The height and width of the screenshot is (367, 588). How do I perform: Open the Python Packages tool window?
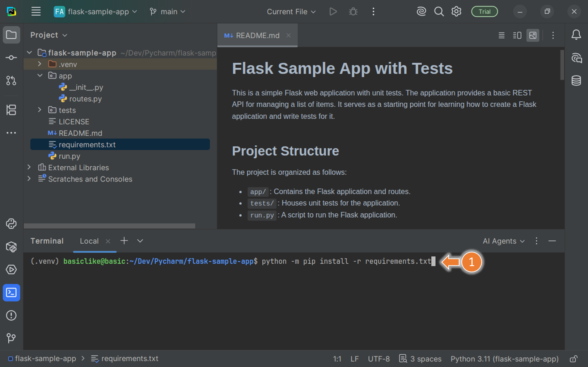point(11,247)
